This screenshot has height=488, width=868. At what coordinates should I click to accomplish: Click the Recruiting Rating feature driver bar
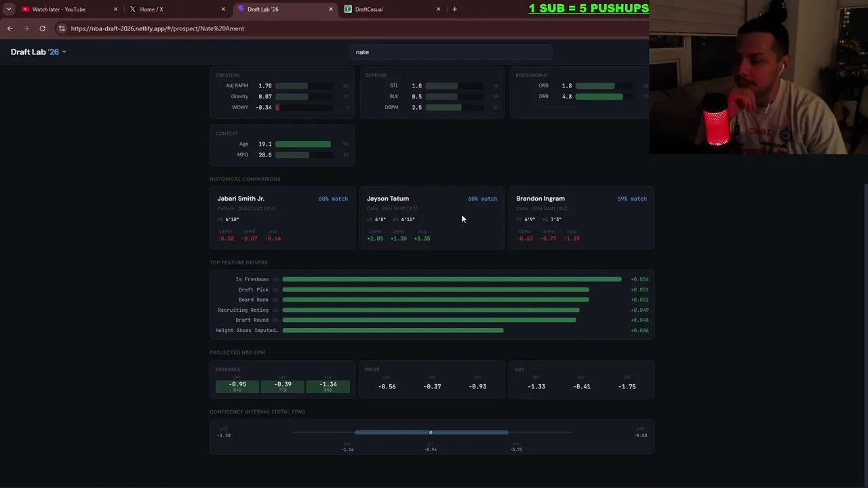tap(431, 310)
